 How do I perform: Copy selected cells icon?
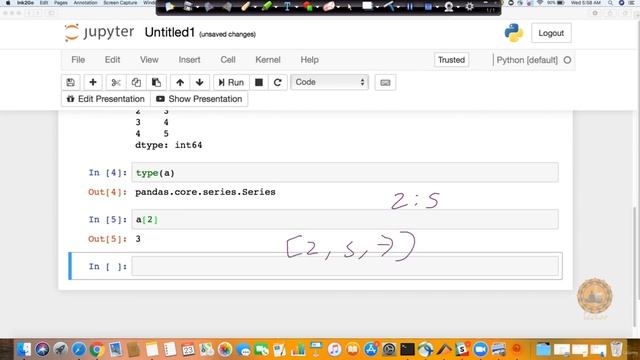click(136, 82)
